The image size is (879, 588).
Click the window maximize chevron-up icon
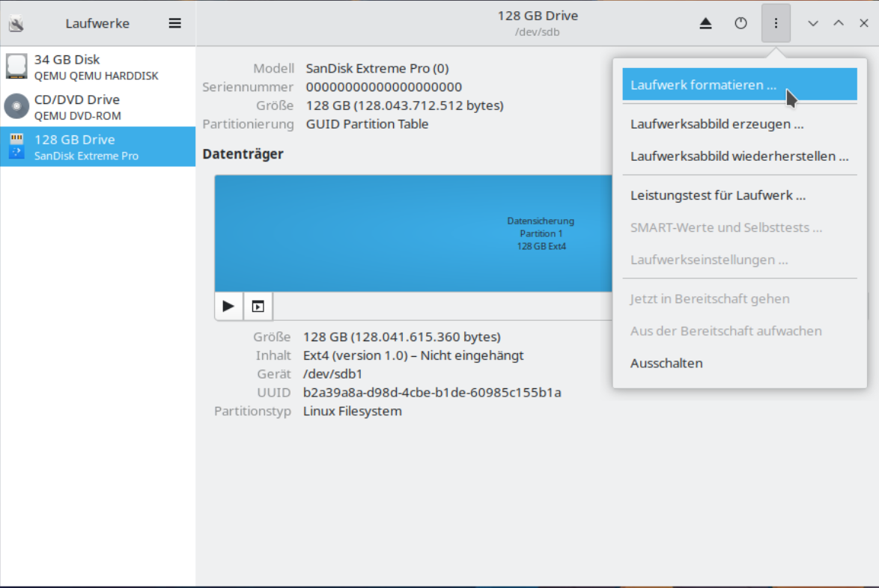(839, 23)
